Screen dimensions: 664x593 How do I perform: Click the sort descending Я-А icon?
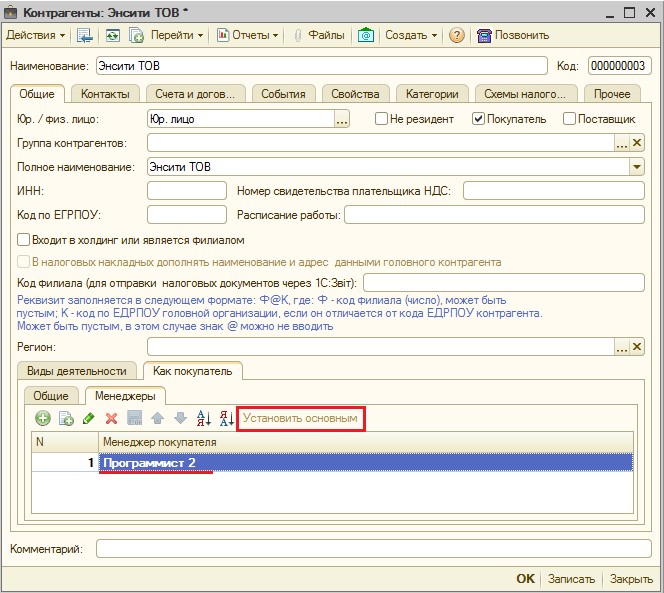(227, 418)
